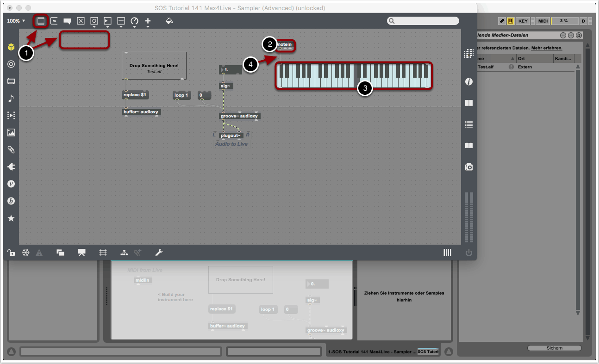
Task: Open the Mehr erfahren link
Action: 546,48
